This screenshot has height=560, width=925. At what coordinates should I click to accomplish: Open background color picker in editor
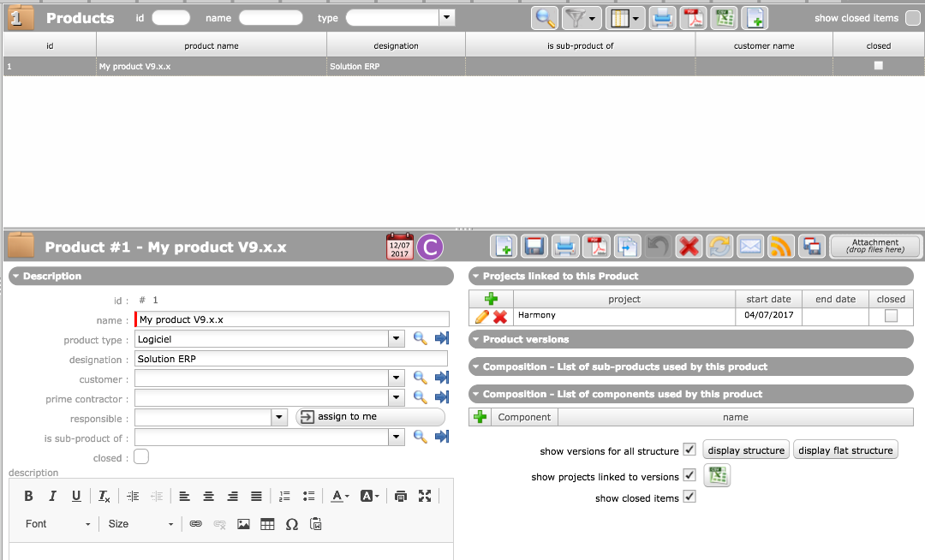click(370, 497)
